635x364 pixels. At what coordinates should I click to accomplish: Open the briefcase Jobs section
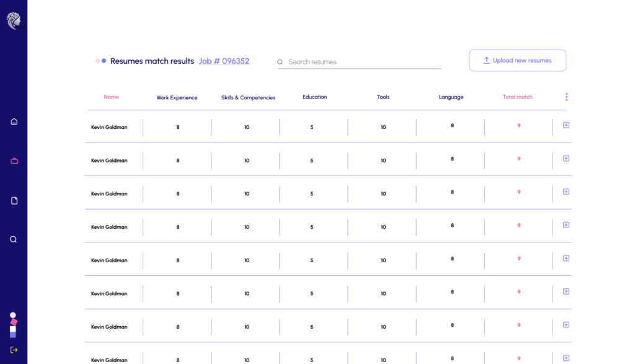pos(14,161)
